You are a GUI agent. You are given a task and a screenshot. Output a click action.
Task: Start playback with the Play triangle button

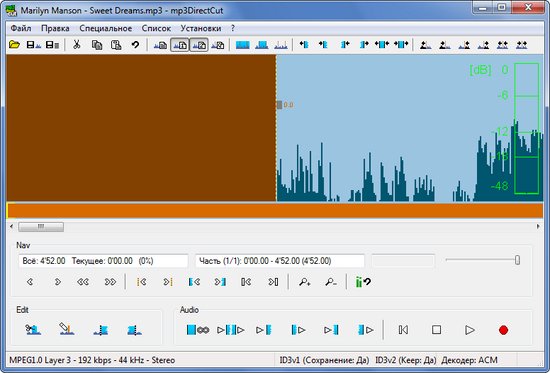tap(470, 330)
